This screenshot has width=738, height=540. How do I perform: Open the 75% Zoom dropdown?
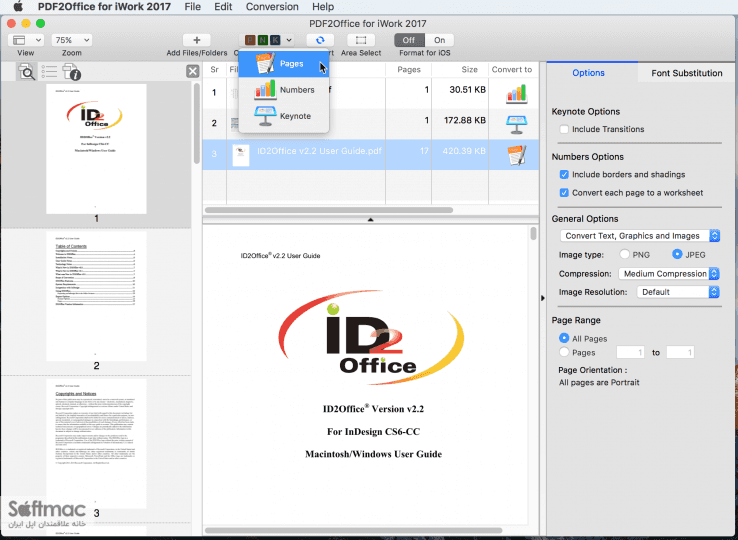72,40
